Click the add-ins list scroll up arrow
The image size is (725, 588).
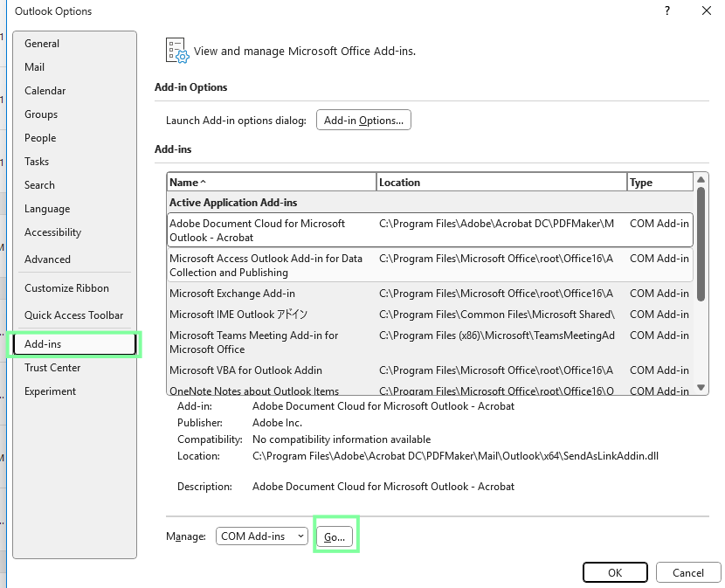pyautogui.click(x=701, y=179)
